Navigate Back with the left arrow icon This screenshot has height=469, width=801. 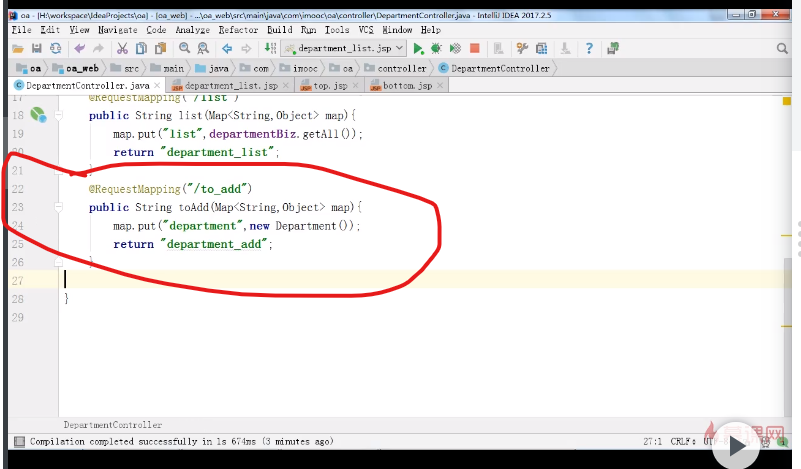pos(227,49)
